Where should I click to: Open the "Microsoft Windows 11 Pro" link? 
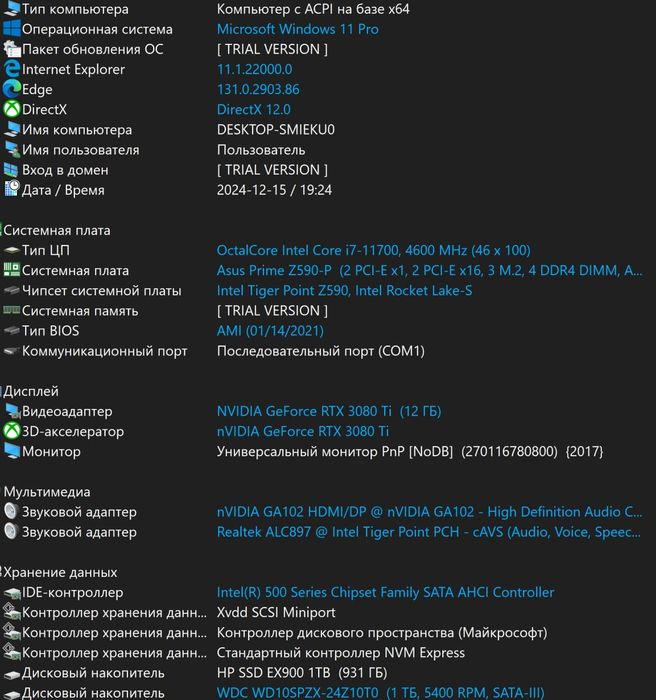(x=297, y=29)
